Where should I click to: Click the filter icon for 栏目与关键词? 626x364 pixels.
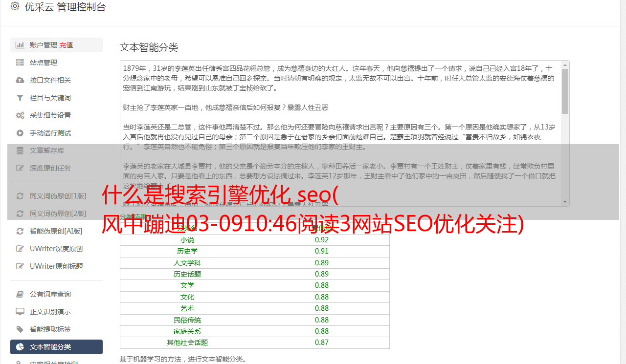(20, 98)
